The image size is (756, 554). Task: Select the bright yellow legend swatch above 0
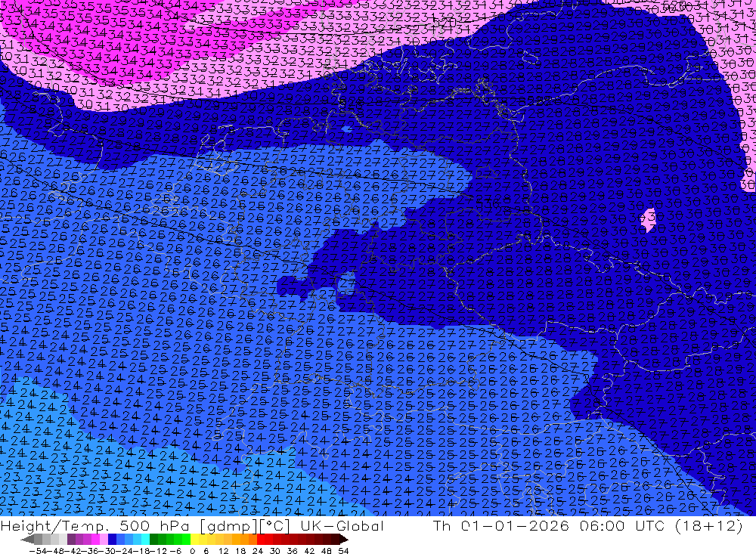[x=195, y=540]
